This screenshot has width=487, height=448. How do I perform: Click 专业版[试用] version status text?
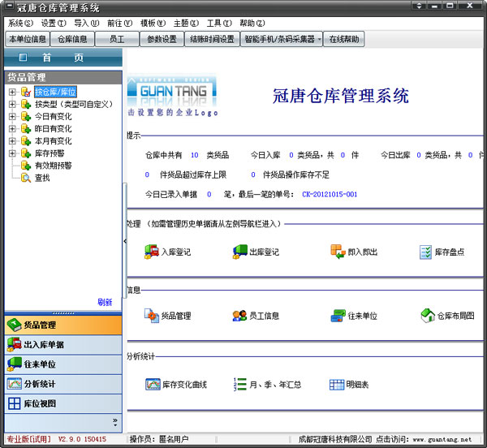28,439
